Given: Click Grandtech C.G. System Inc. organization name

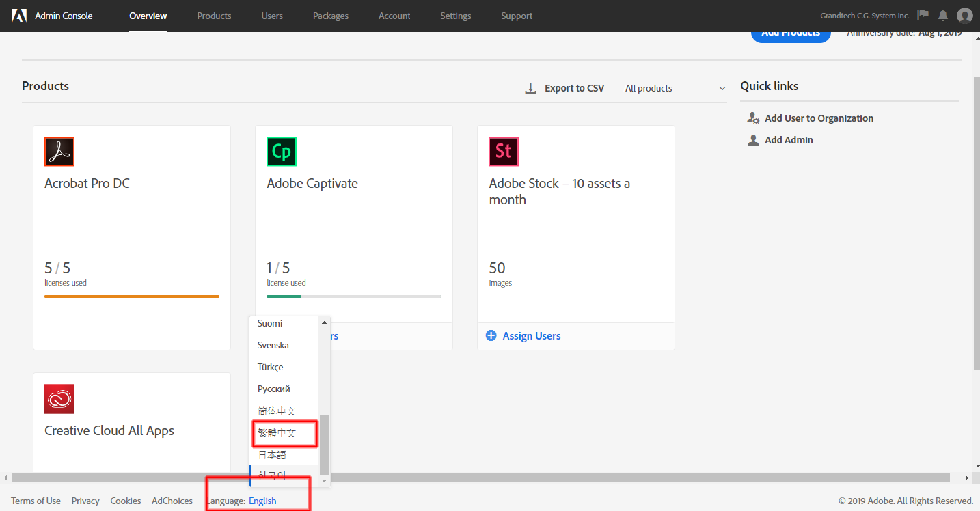Looking at the screenshot, I should 865,16.
